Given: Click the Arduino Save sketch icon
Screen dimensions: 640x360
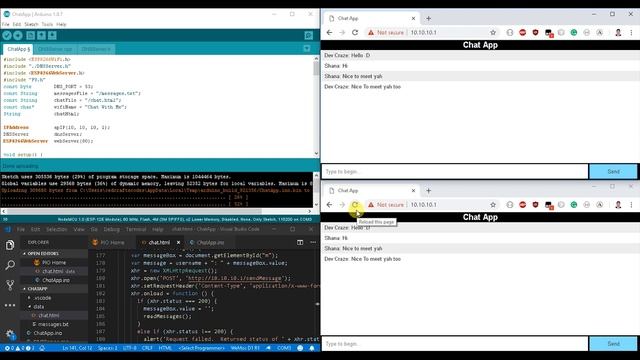Looking at the screenshot, I should [x=52, y=36].
